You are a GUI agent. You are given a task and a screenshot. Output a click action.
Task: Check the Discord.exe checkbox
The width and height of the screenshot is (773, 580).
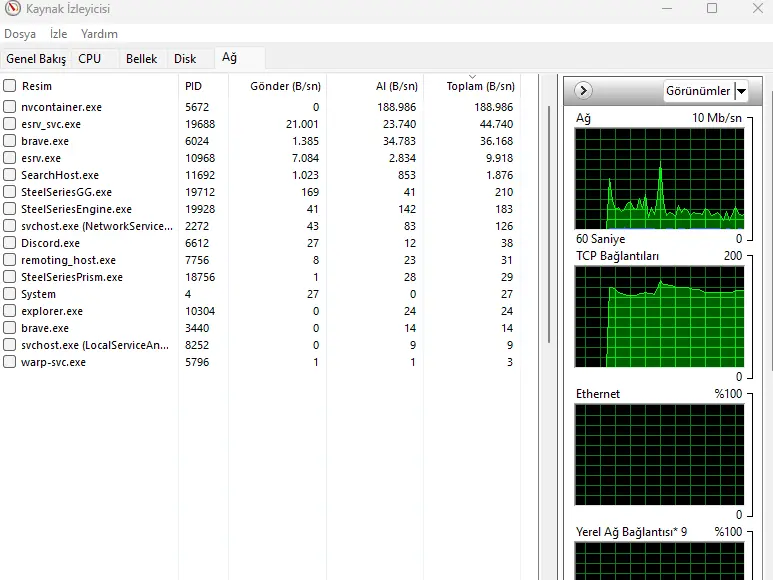coord(9,243)
